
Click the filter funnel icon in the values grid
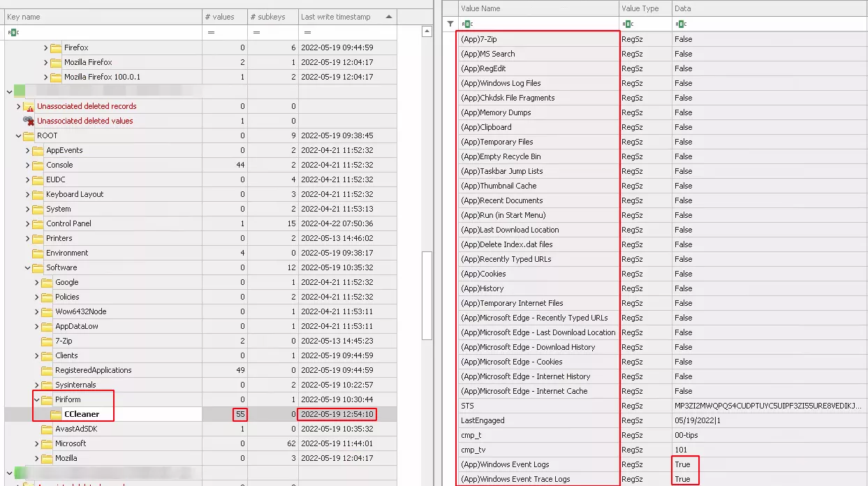click(450, 24)
